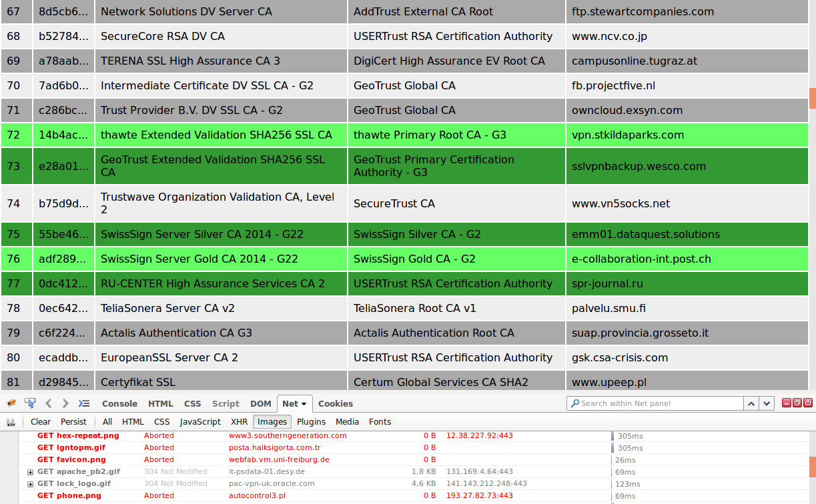Click sslvpnbackup.wesco.com cell
The width and height of the screenshot is (816, 504).
click(x=687, y=166)
